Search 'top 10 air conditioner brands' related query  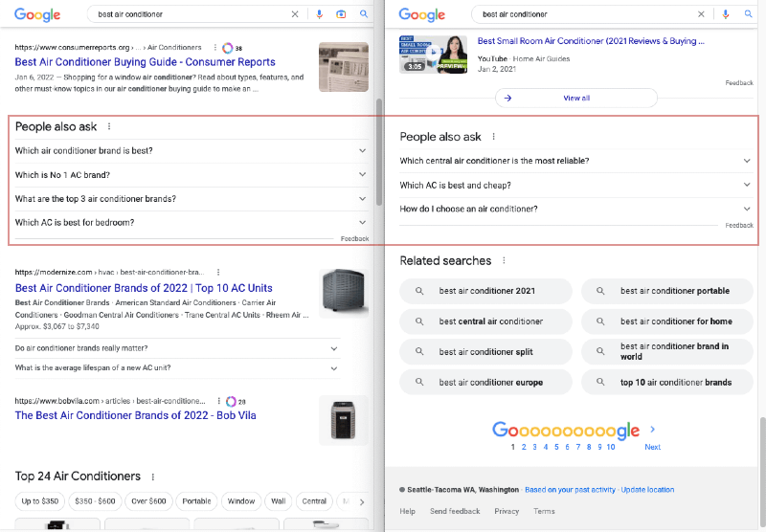point(666,383)
